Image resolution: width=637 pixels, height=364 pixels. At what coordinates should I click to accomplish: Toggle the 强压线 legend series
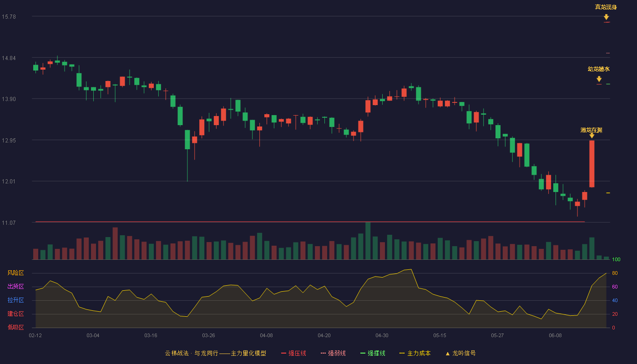click(293, 353)
